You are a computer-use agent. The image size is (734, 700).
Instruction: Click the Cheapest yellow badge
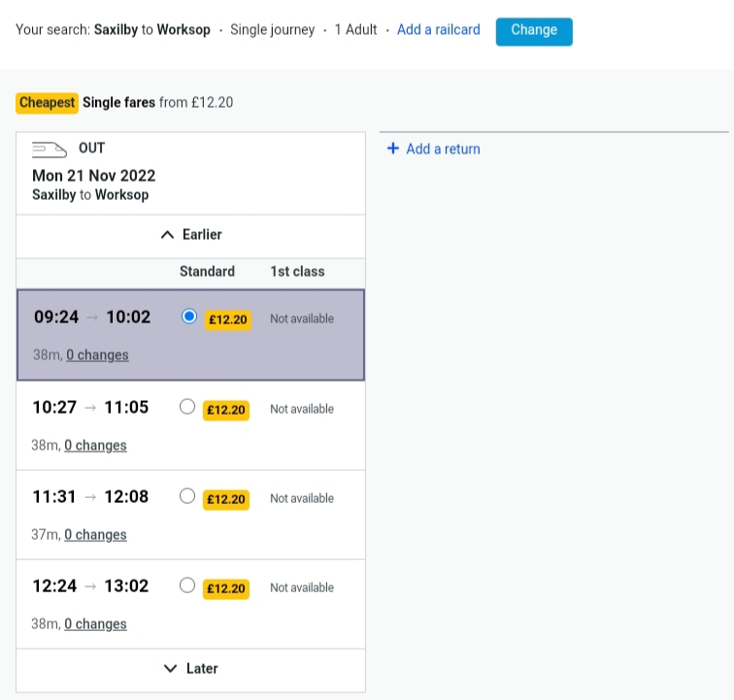pyautogui.click(x=47, y=103)
